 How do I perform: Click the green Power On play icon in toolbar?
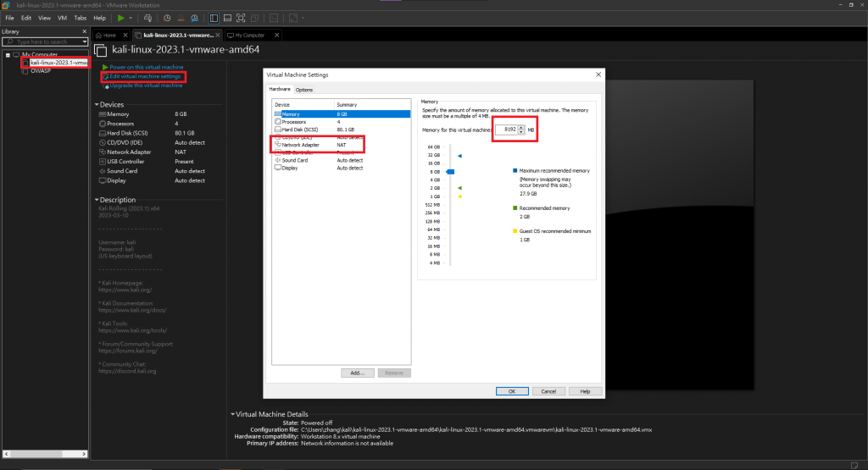coord(120,19)
